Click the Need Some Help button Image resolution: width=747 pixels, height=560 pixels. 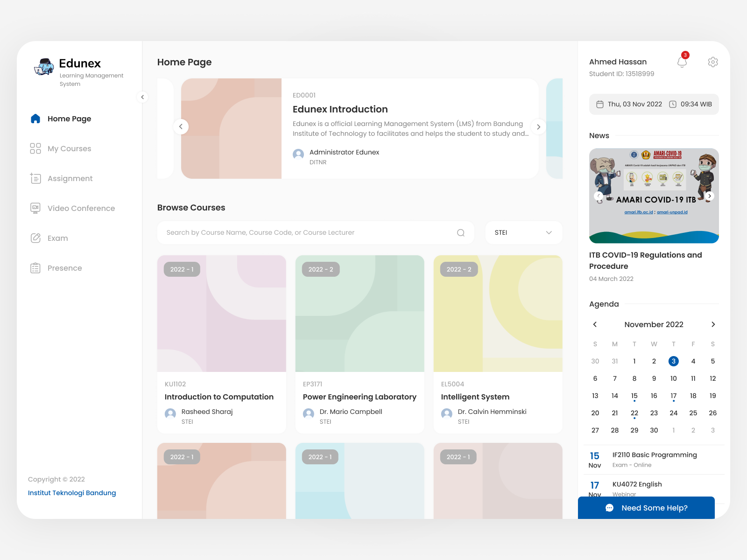(x=647, y=508)
